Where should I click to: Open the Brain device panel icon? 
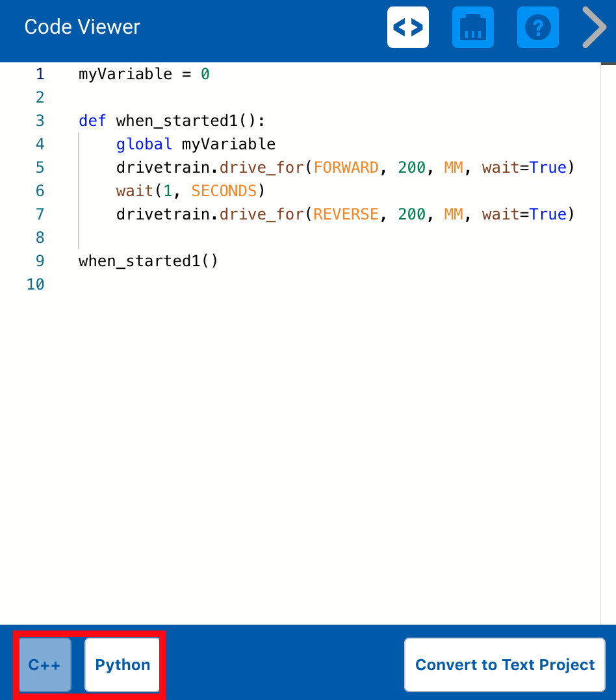(x=473, y=27)
